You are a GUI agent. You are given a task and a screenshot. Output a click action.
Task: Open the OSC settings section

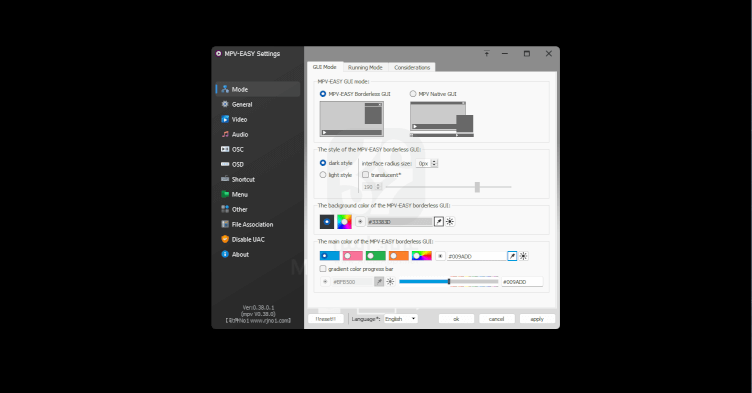pos(258,149)
